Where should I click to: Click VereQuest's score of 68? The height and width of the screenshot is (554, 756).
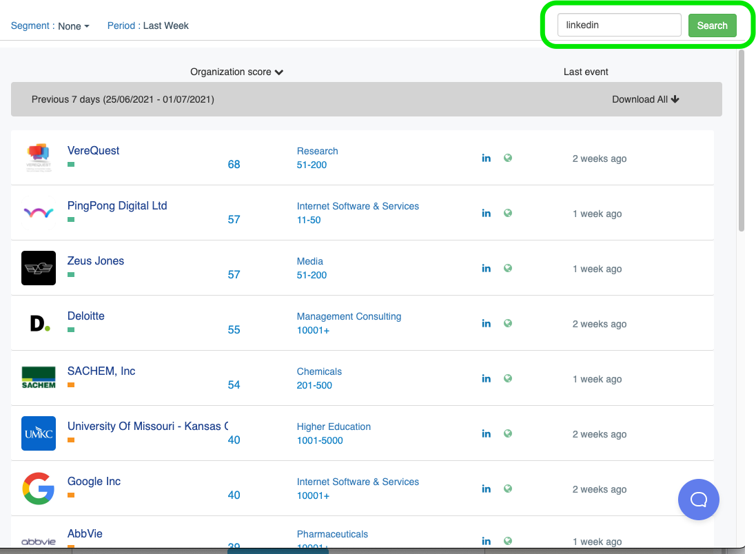[234, 165]
